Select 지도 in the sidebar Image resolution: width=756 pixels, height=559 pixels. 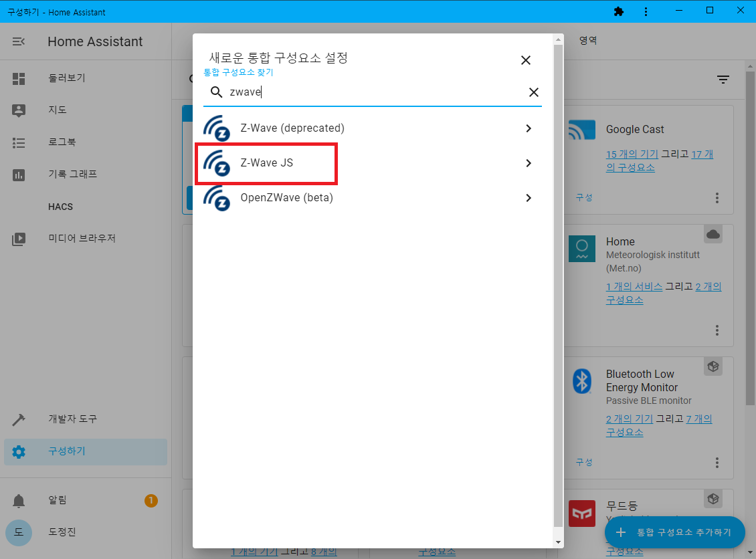[x=86, y=110]
